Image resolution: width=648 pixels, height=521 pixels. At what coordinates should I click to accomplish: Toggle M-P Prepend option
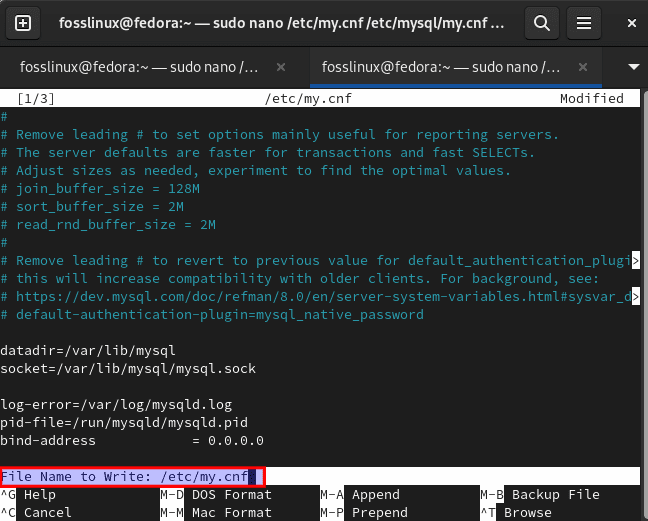(364, 512)
